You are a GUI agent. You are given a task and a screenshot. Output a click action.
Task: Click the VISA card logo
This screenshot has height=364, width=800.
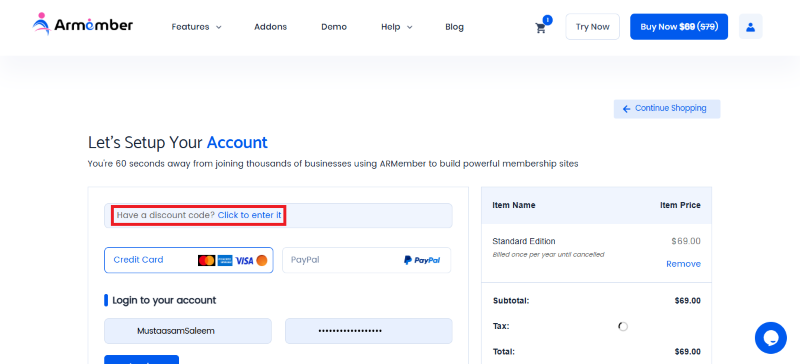244,260
